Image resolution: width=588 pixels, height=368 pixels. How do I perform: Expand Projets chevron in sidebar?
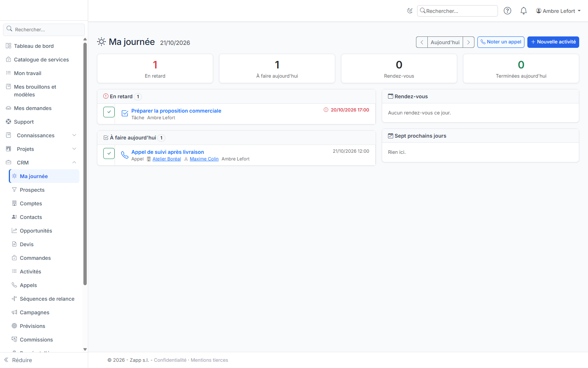[x=74, y=149]
